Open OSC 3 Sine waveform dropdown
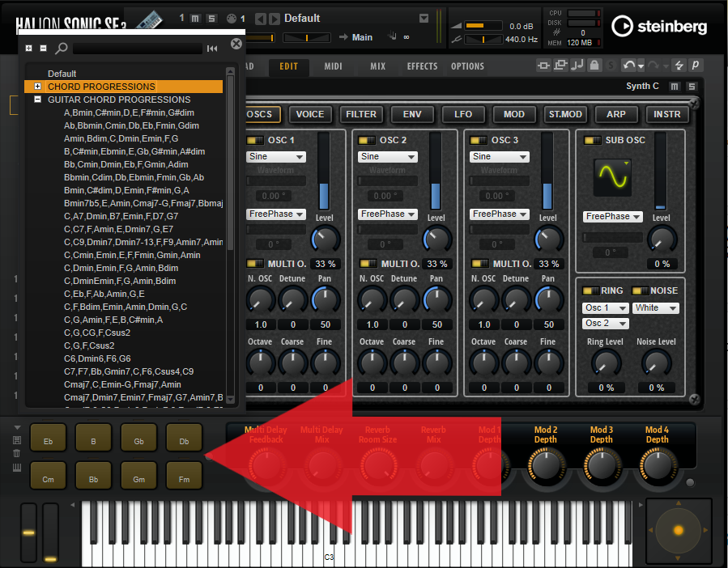This screenshot has height=568, width=728. click(x=500, y=157)
